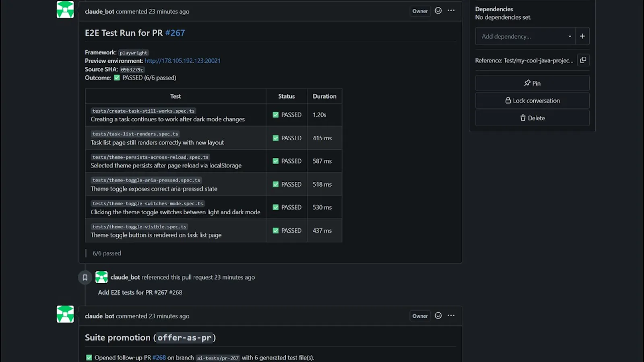This screenshot has width=644, height=362.
Task: Open three-dot menu on Suite promotion comment
Action: click(x=451, y=316)
